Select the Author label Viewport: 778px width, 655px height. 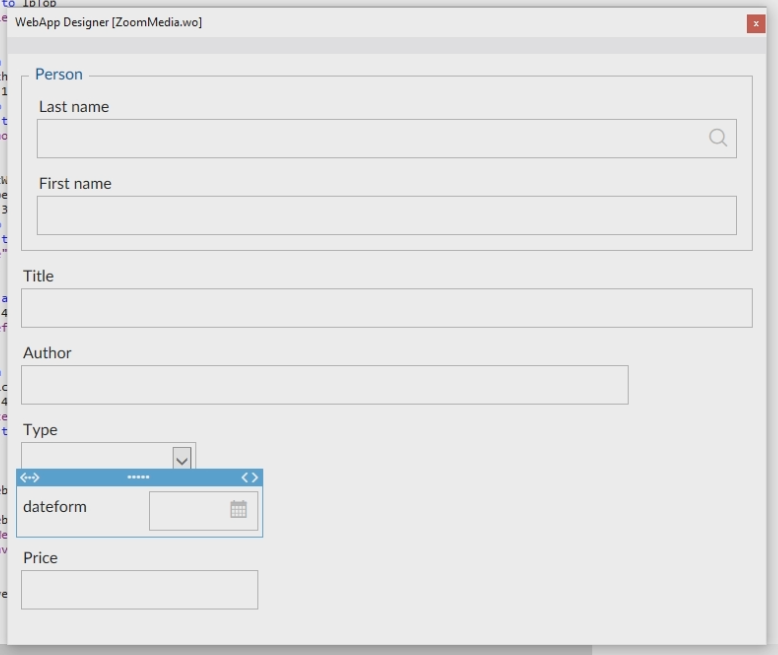pos(47,353)
